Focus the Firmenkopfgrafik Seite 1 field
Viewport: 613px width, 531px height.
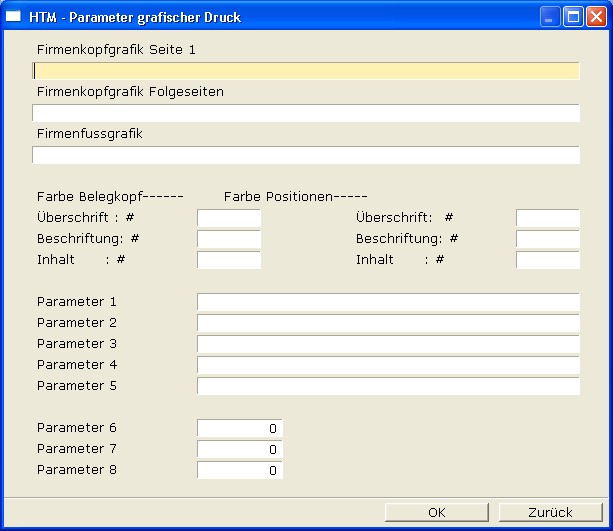tap(306, 71)
